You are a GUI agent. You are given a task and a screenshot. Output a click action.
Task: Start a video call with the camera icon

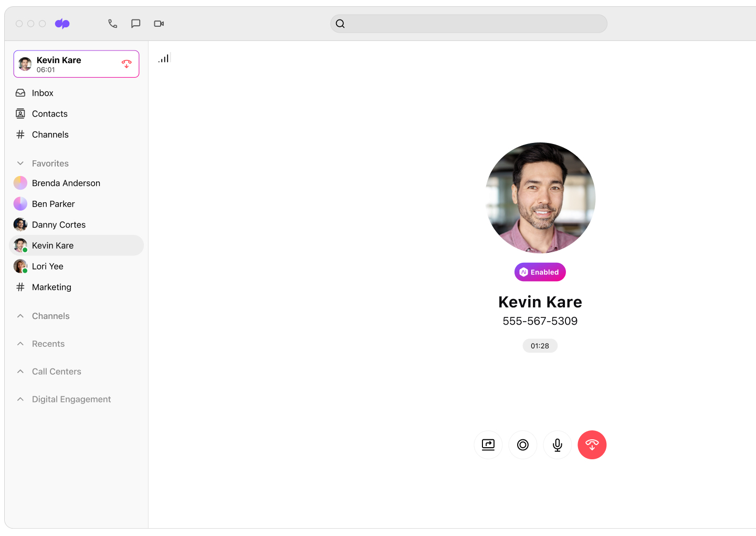tap(159, 23)
